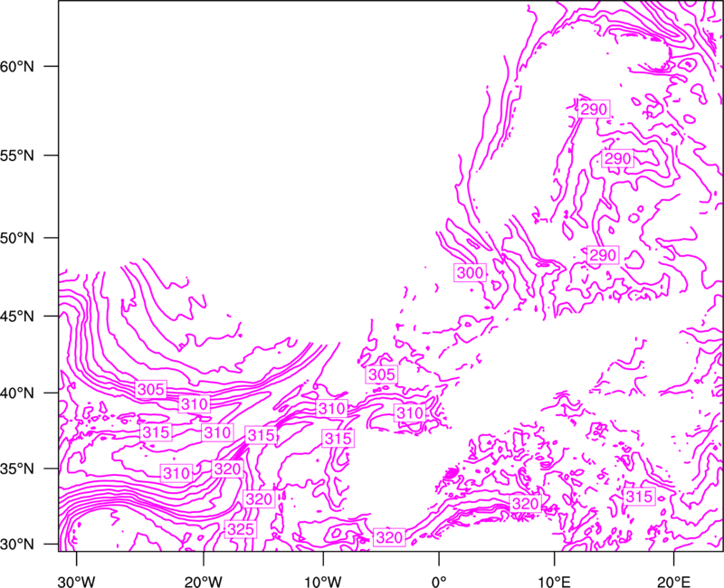
Task: Pick the 20°E longitude axis label
Action: click(673, 582)
